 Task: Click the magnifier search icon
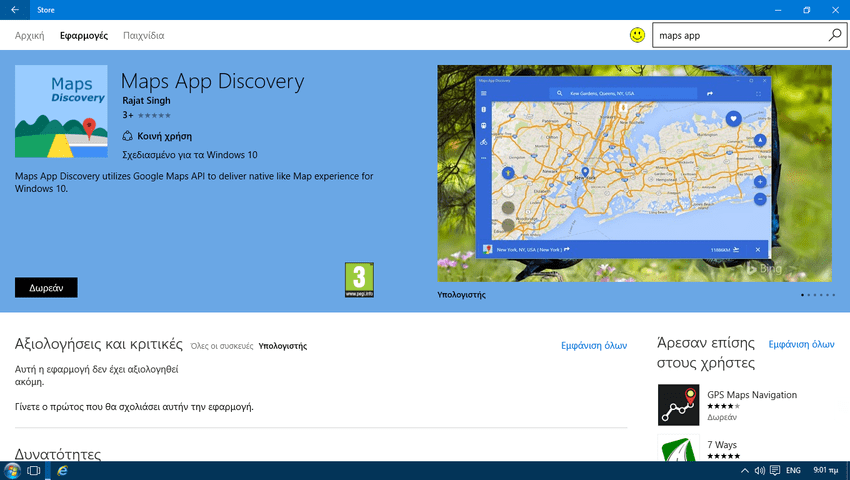(835, 35)
